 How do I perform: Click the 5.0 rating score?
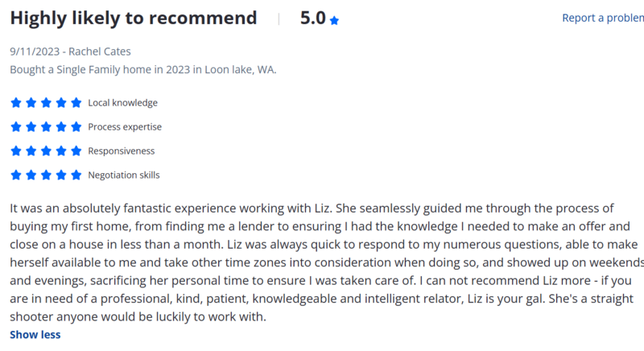pyautogui.click(x=312, y=19)
